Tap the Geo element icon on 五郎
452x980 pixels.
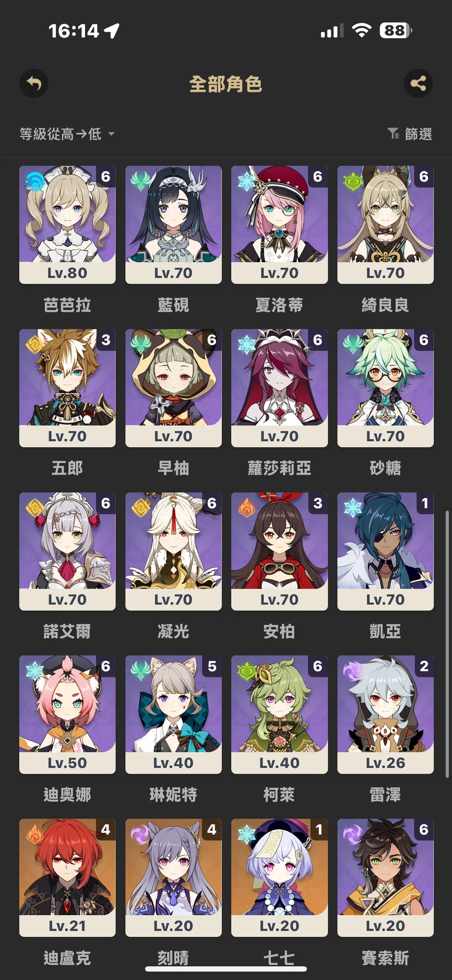(35, 344)
